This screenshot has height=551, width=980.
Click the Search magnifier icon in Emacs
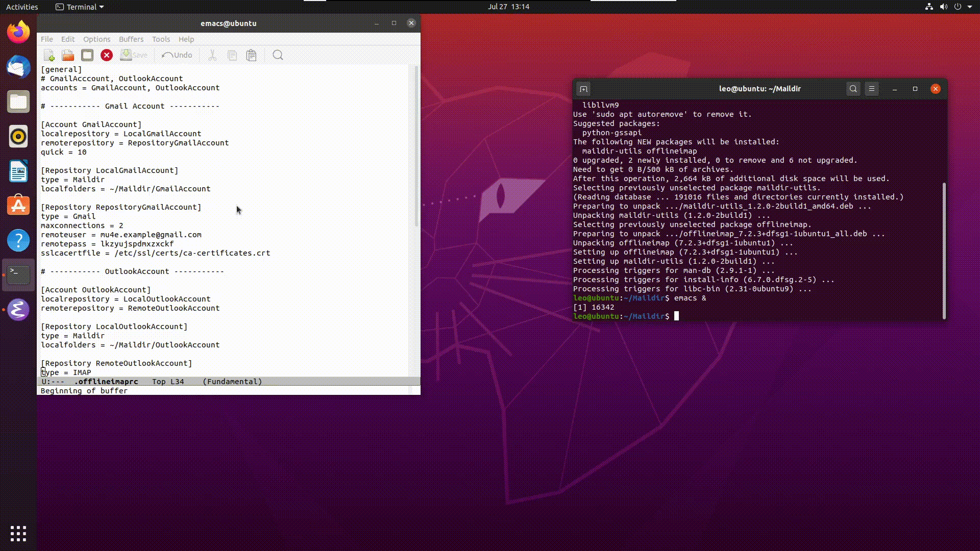pos(278,55)
